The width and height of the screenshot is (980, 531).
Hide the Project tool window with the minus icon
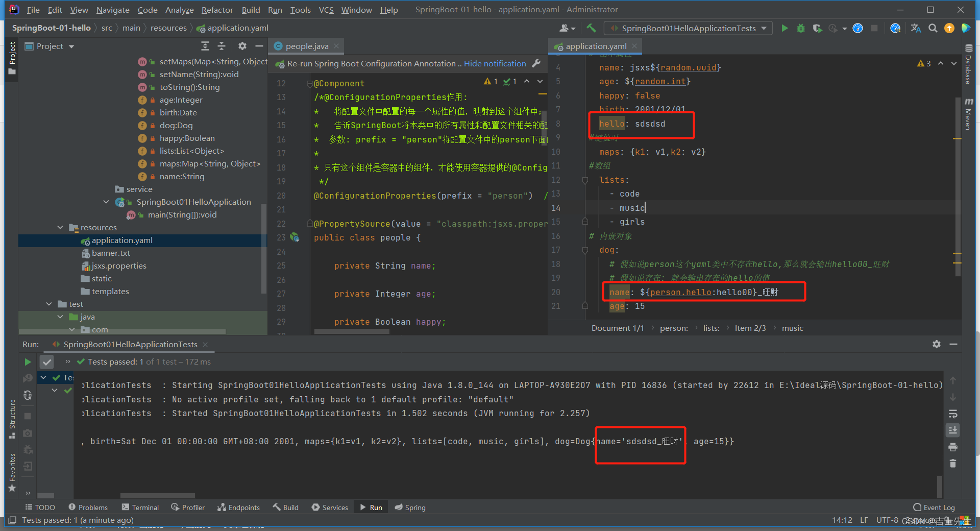click(259, 46)
